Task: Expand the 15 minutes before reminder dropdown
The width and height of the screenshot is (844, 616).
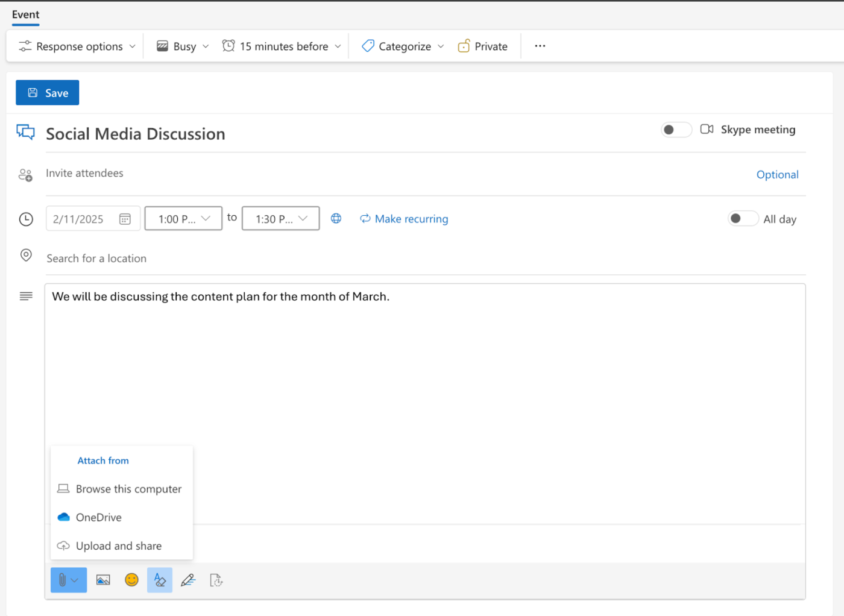Action: (282, 46)
